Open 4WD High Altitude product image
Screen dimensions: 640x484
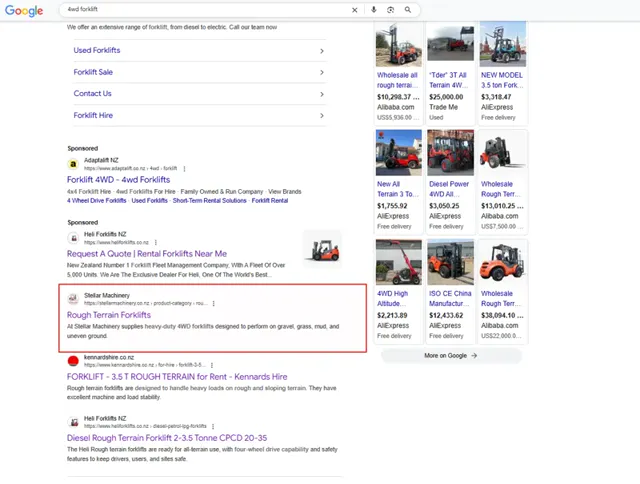coord(399,262)
